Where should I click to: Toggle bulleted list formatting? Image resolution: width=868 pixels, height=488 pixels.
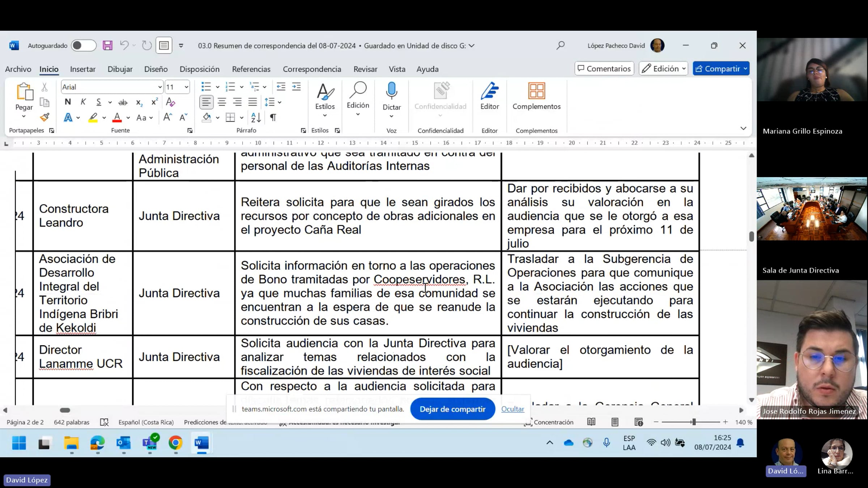(x=206, y=87)
